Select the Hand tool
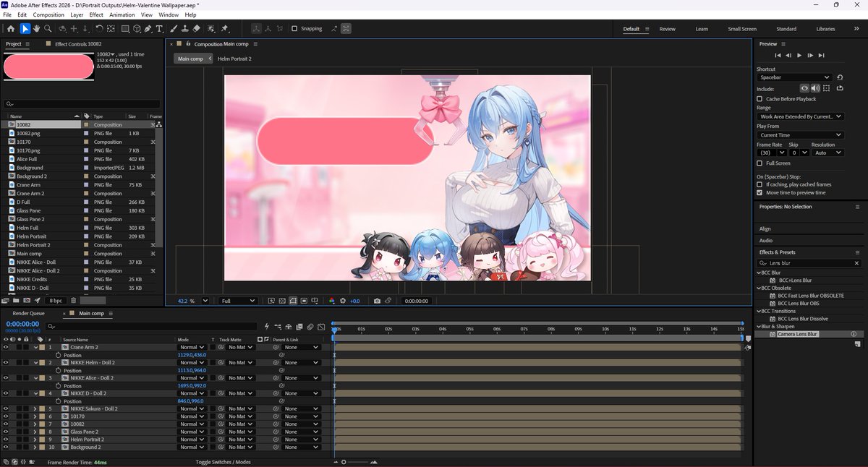Viewport: 868px width, 467px height. pyautogui.click(x=36, y=29)
